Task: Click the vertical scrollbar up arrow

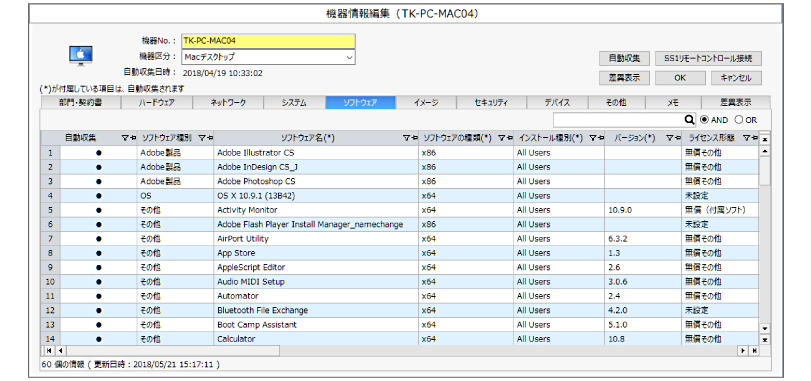Action: click(765, 151)
